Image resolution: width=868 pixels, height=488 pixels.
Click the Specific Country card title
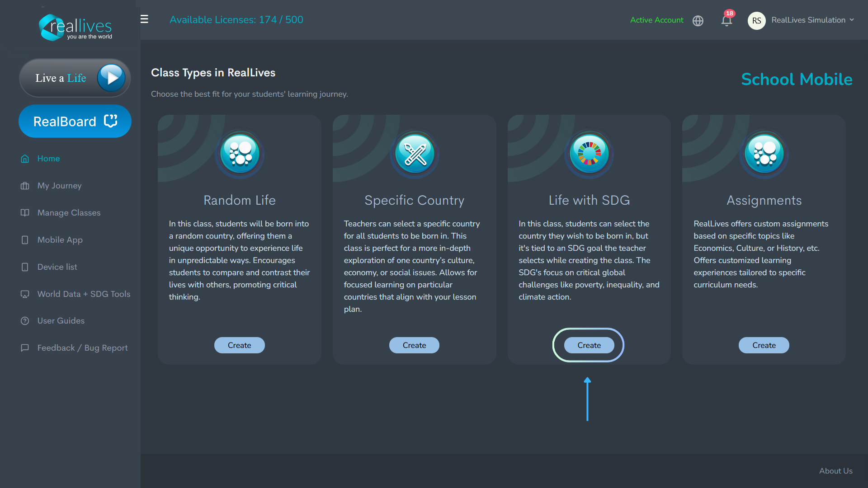click(414, 200)
